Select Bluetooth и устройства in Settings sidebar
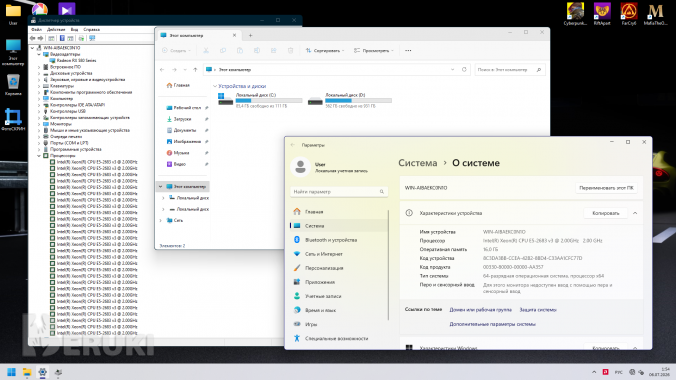This screenshot has height=380, width=676. tap(331, 240)
